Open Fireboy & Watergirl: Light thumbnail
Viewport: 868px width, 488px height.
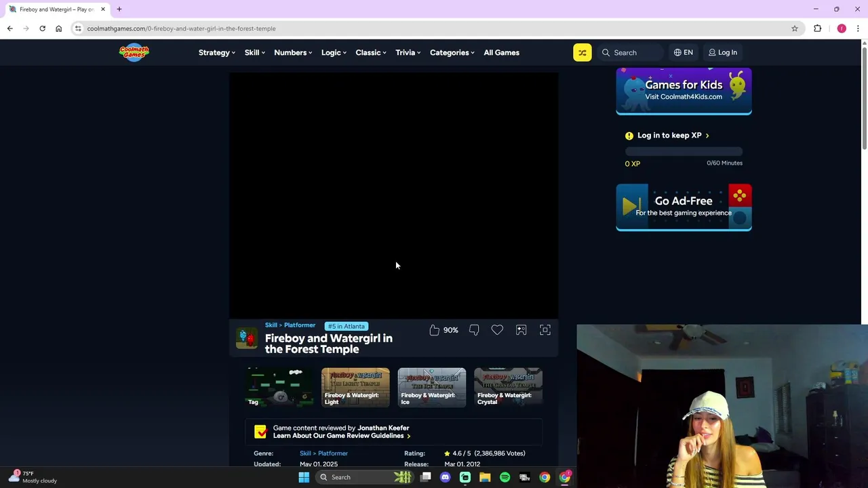[355, 387]
